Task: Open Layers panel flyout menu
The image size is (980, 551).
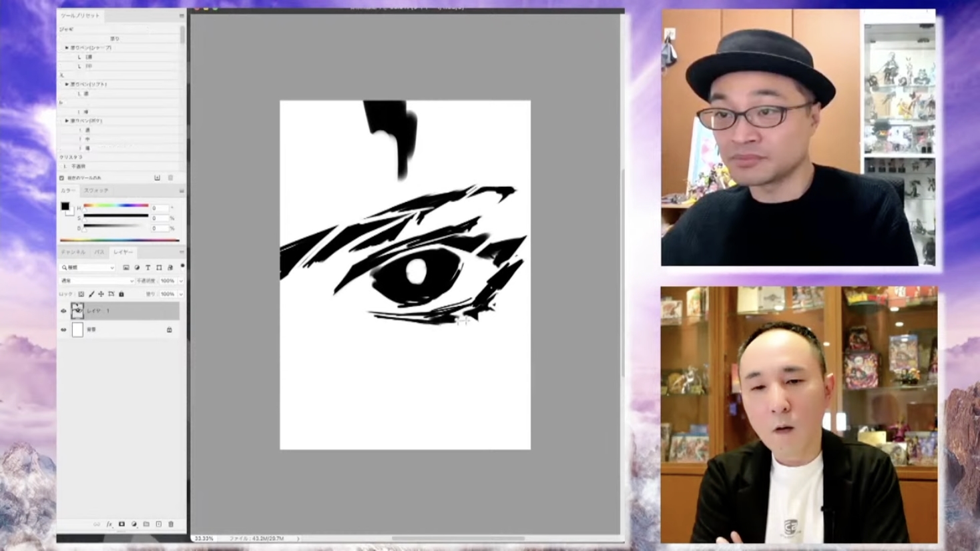Action: 182,252
